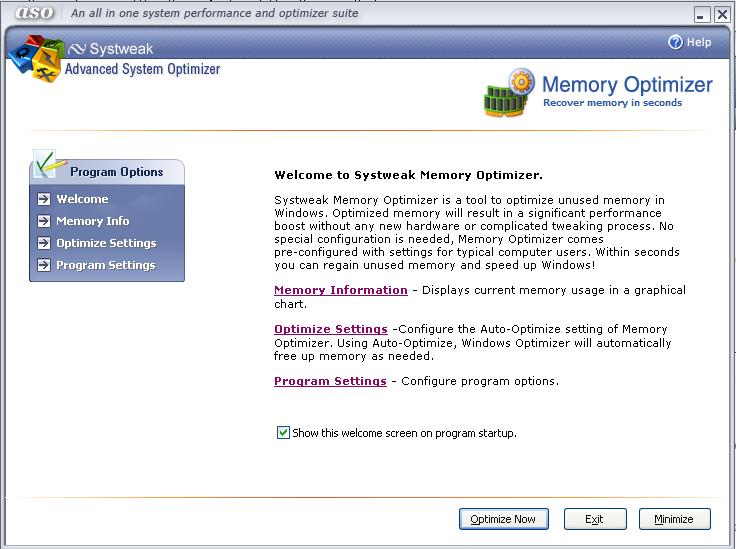Screen dimensions: 737x549
Task: Open the Memory Information link
Action: click(341, 290)
